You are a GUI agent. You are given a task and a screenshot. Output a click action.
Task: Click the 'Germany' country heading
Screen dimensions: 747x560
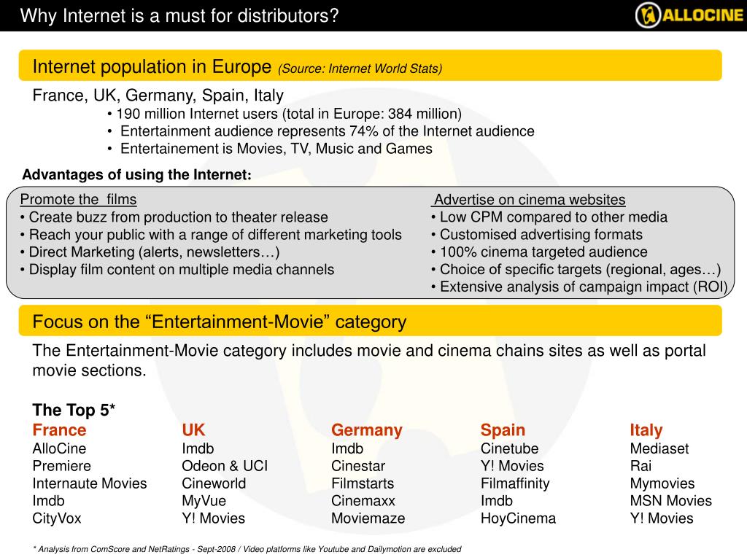pos(367,430)
